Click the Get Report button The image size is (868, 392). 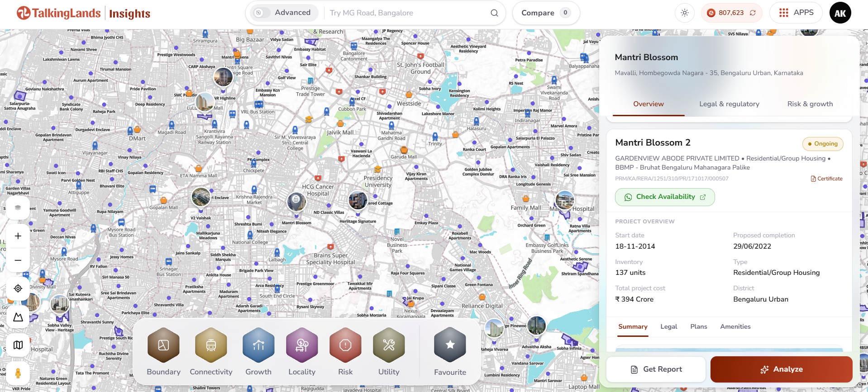656,369
